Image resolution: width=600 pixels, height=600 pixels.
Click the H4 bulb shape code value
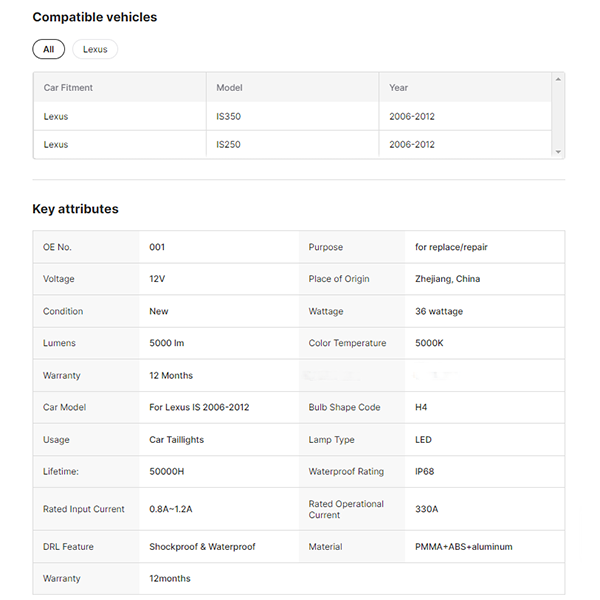422,408
